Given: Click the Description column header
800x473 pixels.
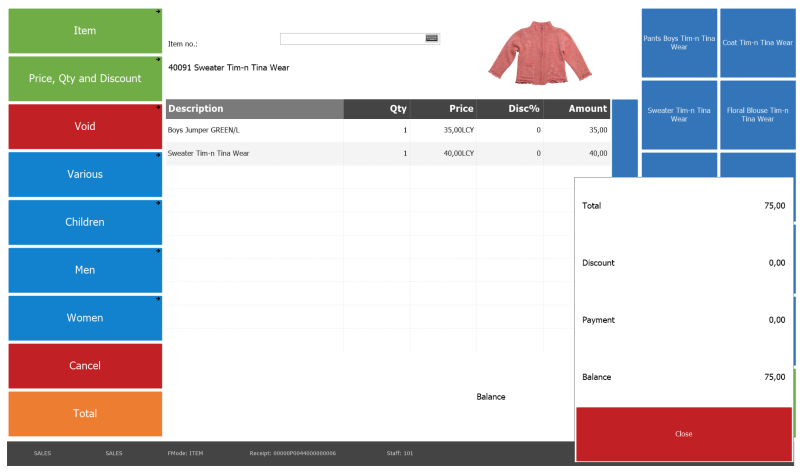Looking at the screenshot, I should (x=254, y=109).
